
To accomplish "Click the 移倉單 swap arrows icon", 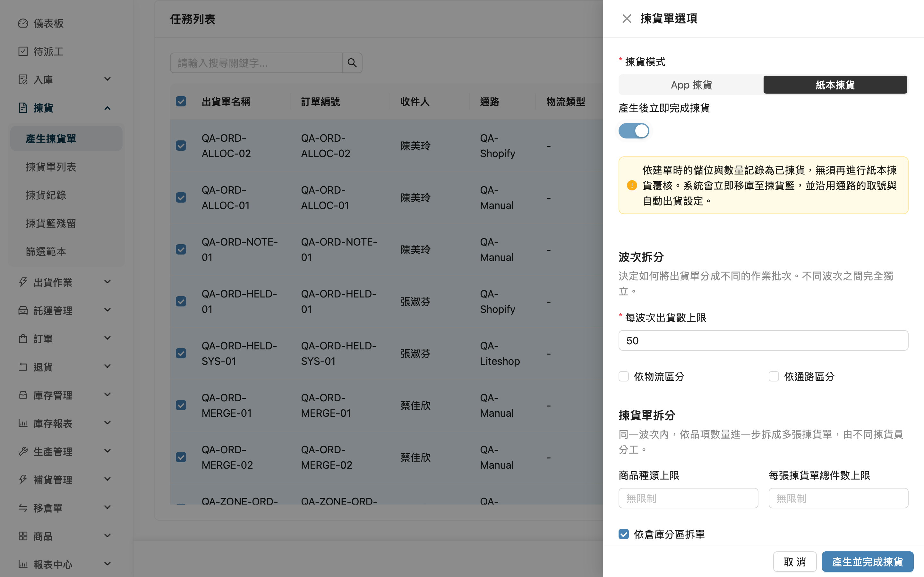I will tap(23, 508).
